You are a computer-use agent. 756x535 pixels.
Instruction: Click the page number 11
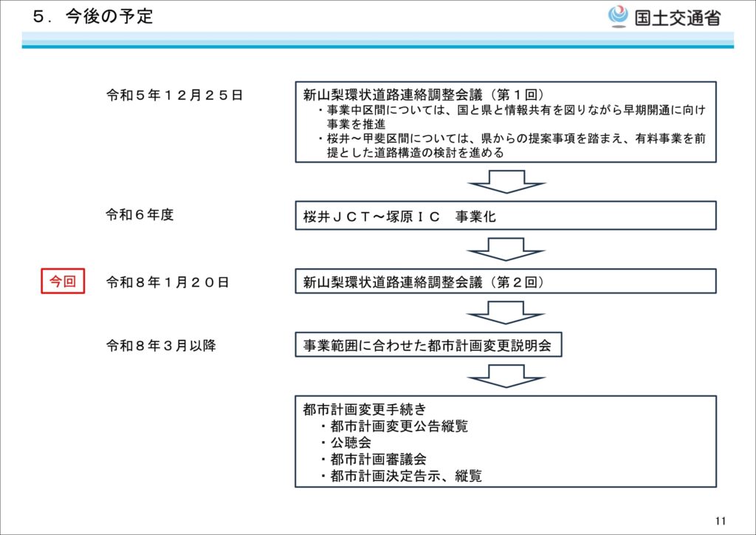coord(721,520)
